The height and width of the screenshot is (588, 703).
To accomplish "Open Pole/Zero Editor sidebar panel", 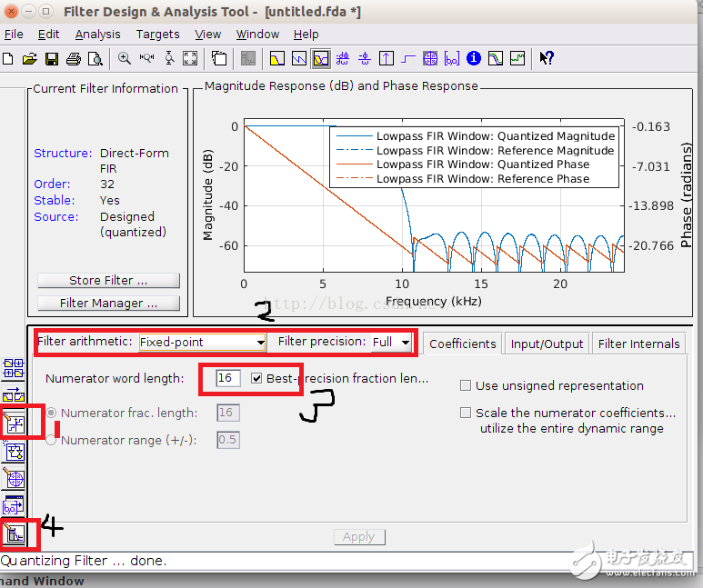I will tap(14, 478).
